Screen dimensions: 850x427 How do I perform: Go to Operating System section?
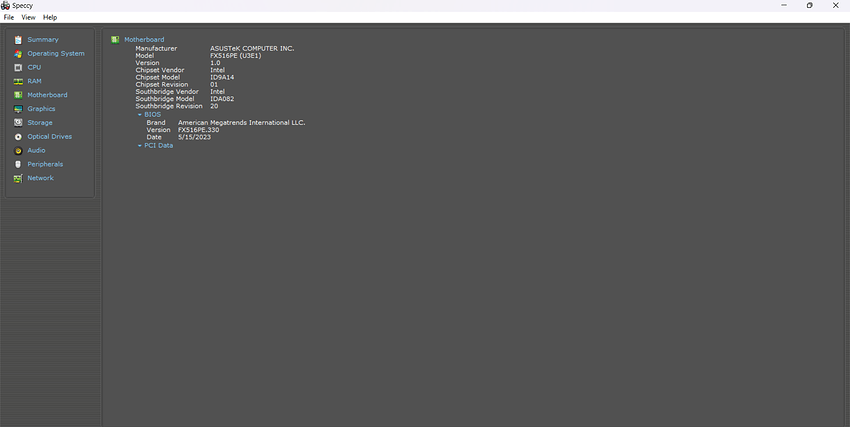click(56, 54)
